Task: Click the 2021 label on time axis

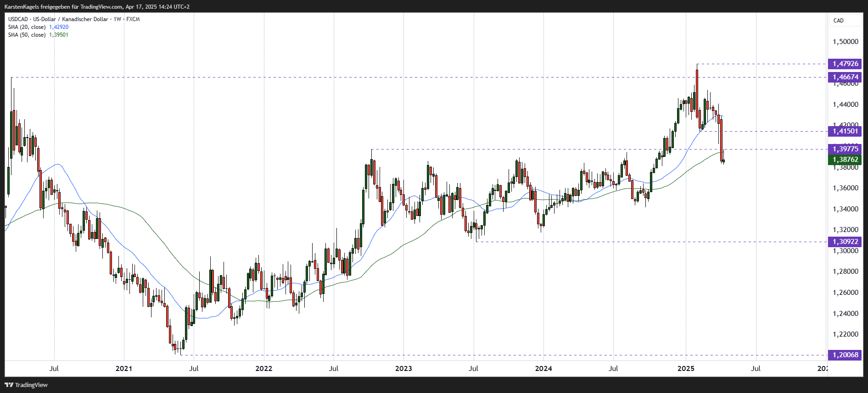Action: coord(124,368)
